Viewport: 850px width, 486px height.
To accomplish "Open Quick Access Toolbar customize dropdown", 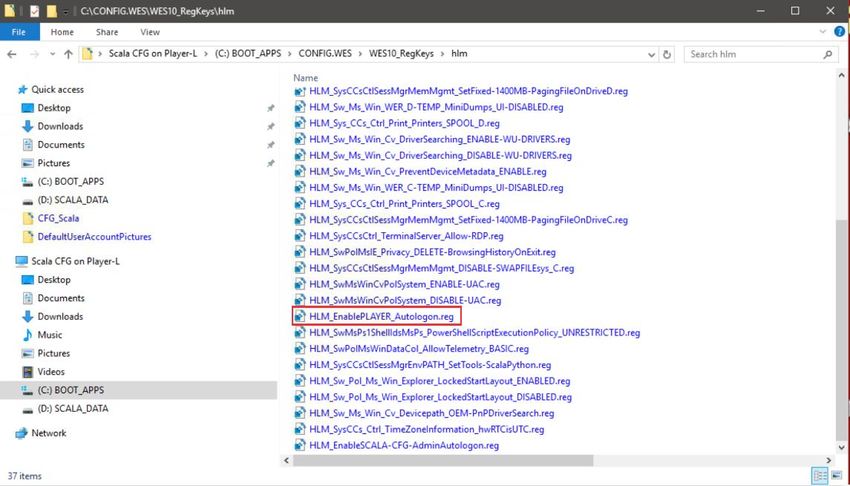I will click(66, 11).
